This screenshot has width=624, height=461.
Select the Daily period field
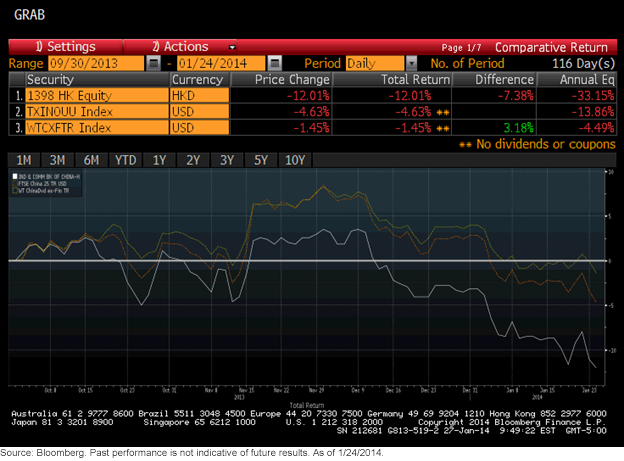(375, 63)
